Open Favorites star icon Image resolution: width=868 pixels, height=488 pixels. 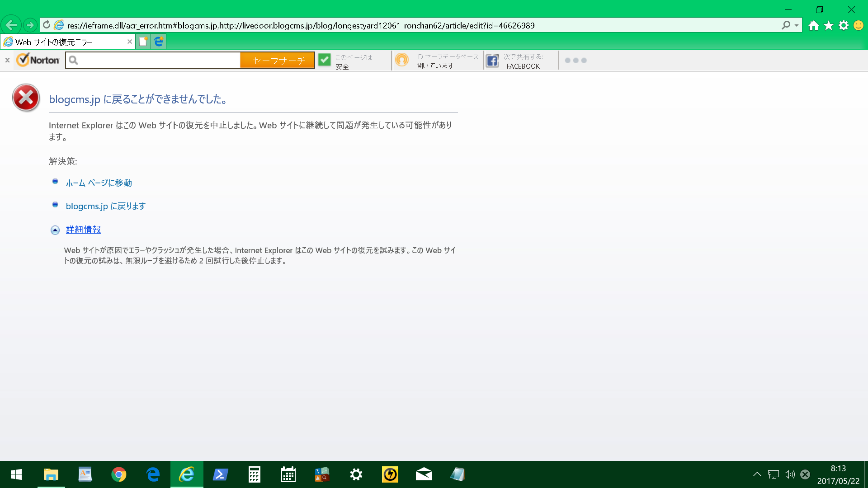828,26
